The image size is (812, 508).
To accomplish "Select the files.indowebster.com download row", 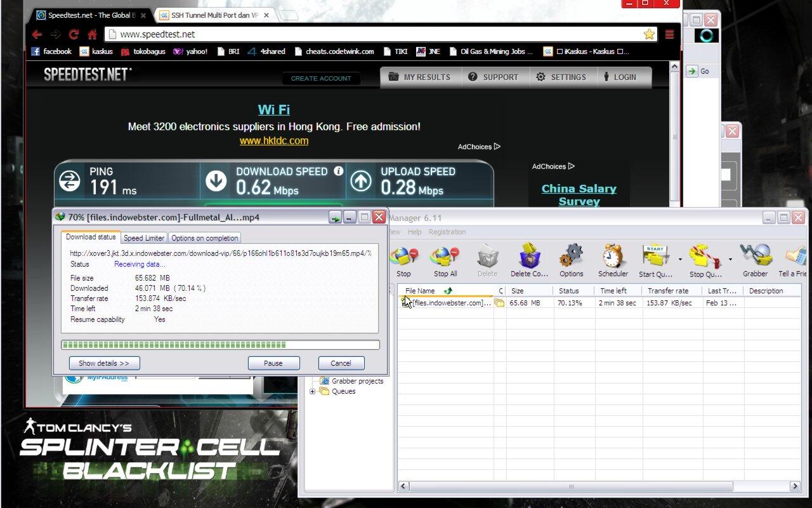I will (x=599, y=303).
